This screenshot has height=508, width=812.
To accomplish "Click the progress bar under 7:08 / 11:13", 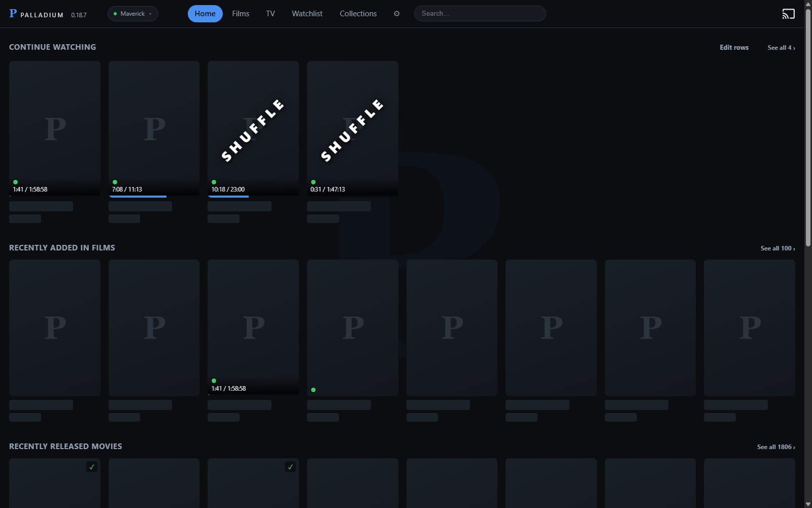I will 154,196.
